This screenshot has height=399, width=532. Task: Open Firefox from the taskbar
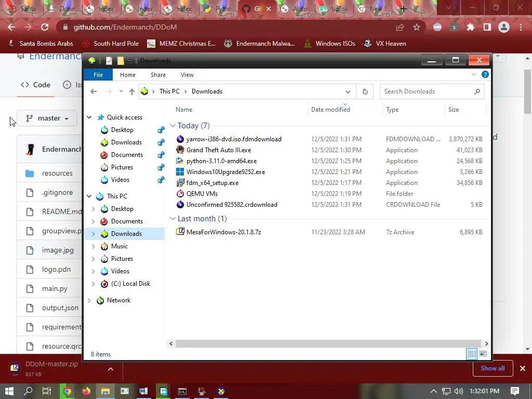tap(86, 391)
